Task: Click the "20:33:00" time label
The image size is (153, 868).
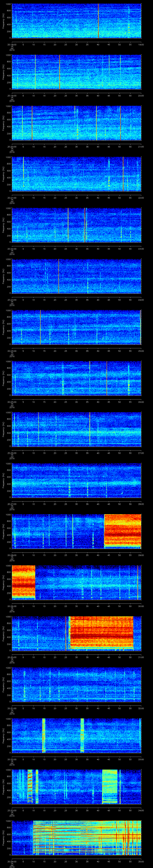Action: (12, 810)
